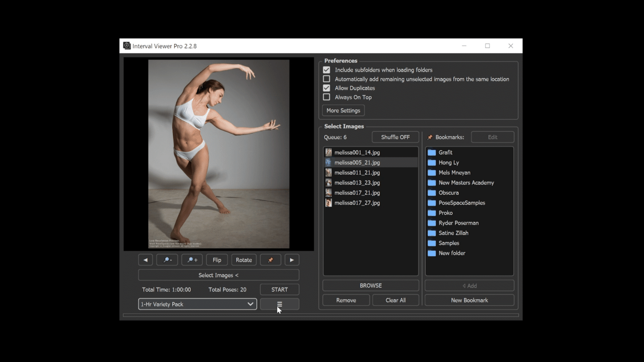Image resolution: width=644 pixels, height=362 pixels.
Task: Toggle Shuffle OFF button
Action: coord(395,137)
